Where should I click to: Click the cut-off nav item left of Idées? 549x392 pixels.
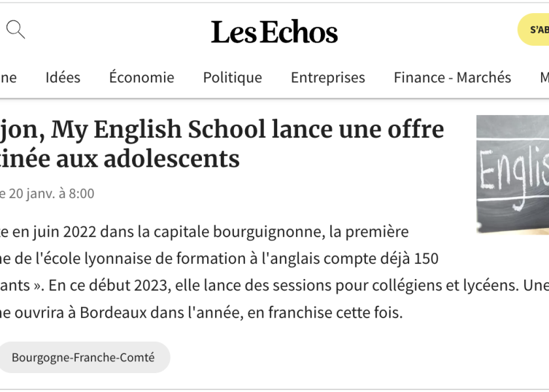8,78
